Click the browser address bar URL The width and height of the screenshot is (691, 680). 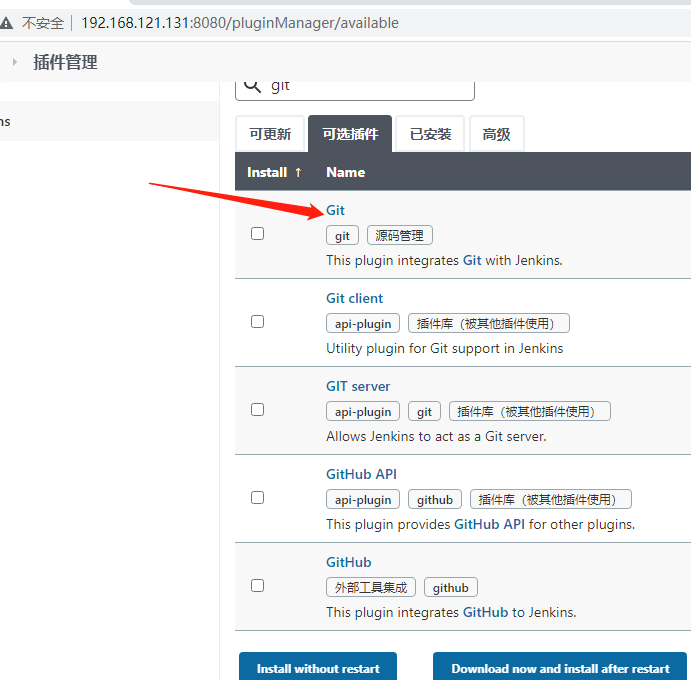pos(240,23)
